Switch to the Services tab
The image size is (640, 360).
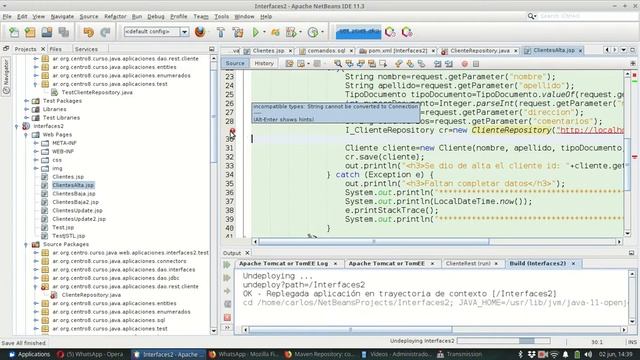tap(86, 49)
